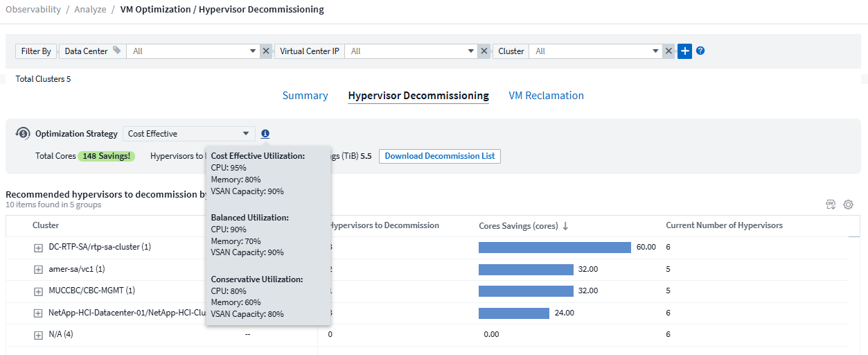
Task: Switch to the Summary tab
Action: pos(305,96)
